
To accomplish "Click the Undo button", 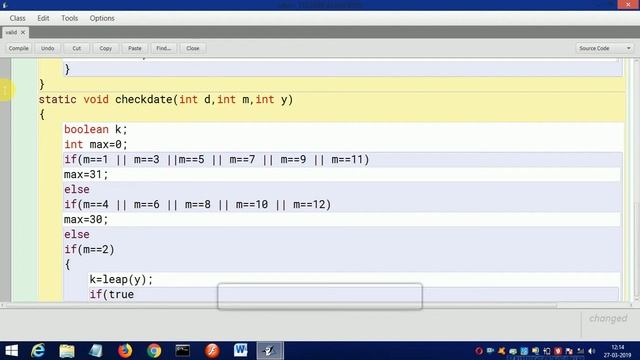I will pos(47,48).
